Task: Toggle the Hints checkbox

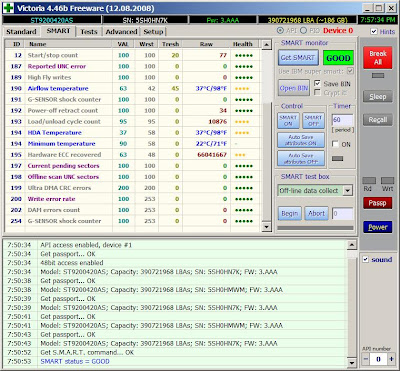Action: [x=374, y=32]
